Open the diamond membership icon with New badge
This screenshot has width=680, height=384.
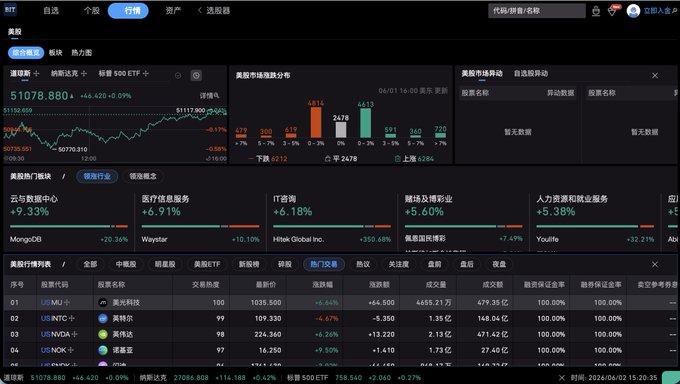pos(613,11)
